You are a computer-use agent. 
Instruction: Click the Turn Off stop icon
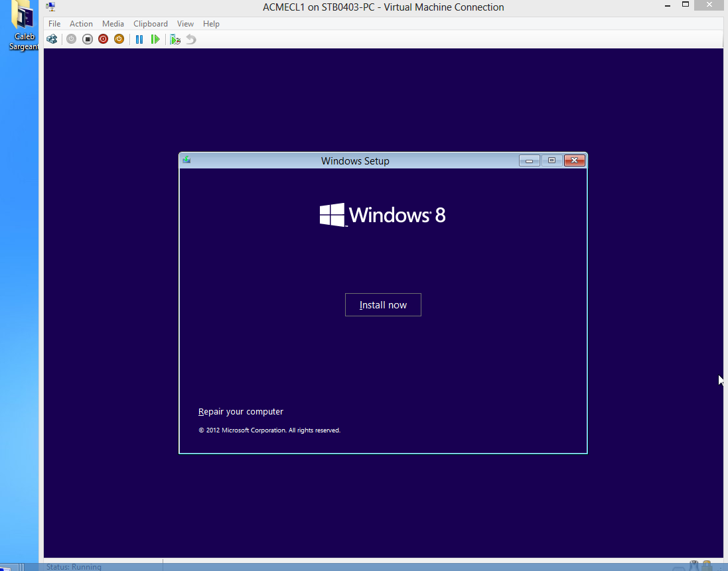point(88,39)
